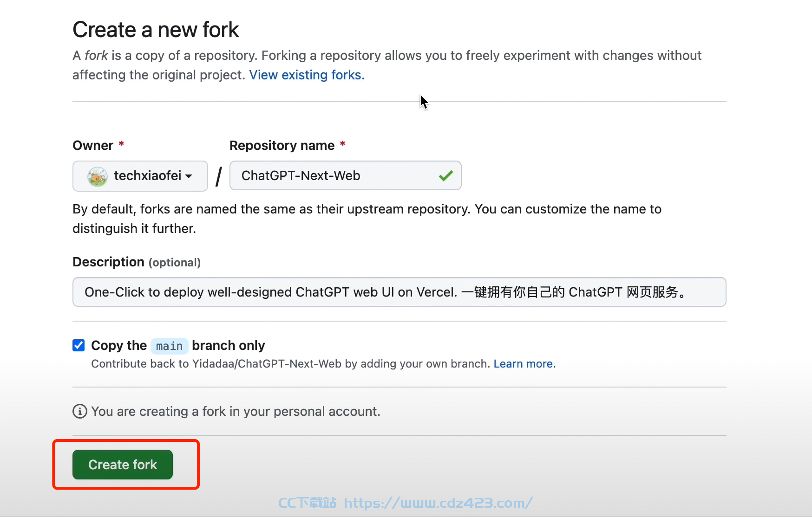Image resolution: width=812 pixels, height=517 pixels.
Task: Click the cdz423.com watermark URL
Action: [x=438, y=503]
